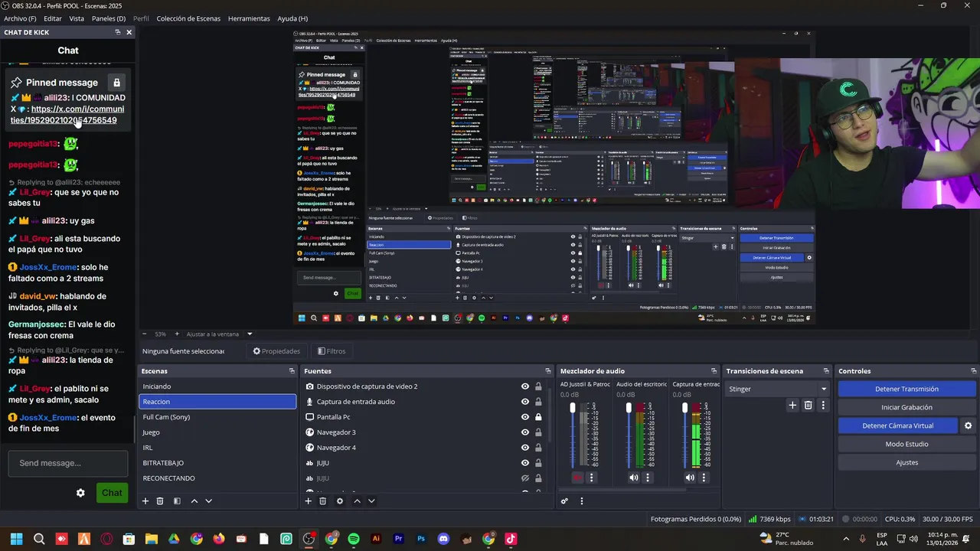Hide the Navegador 3 source
Viewport: 980px width, 551px height.
click(525, 432)
